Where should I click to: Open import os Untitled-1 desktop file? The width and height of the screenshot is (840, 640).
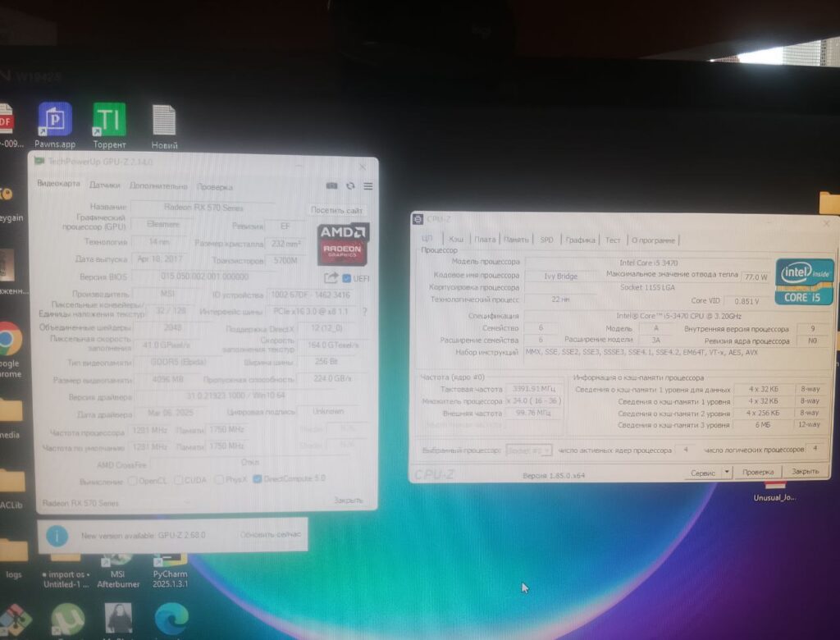pos(66,571)
